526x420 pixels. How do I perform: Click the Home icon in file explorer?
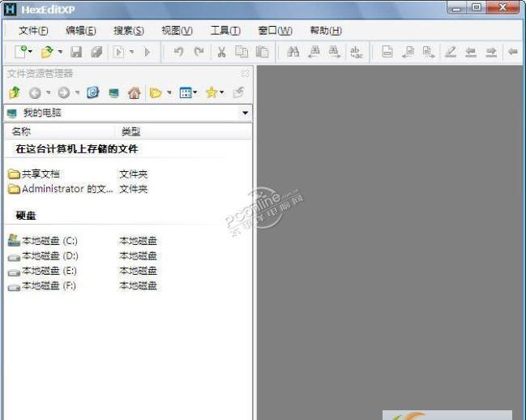pos(135,92)
